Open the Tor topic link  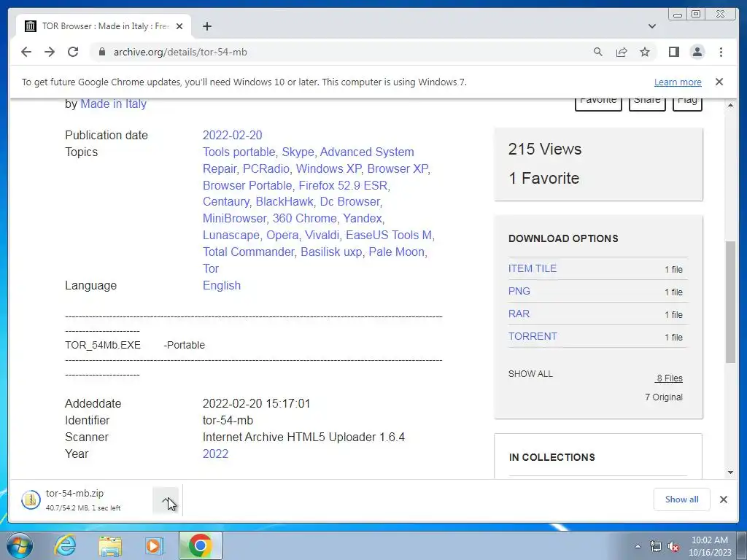tap(211, 268)
